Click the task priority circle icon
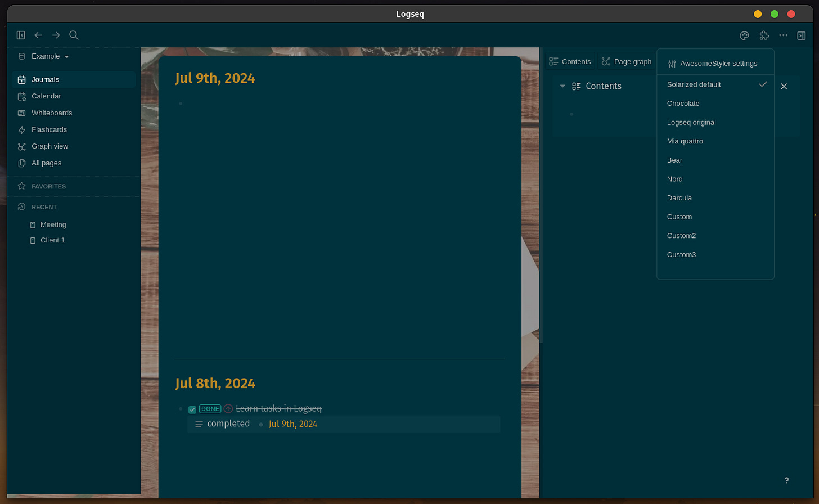Screen dimensions: 819x504 coord(228,409)
